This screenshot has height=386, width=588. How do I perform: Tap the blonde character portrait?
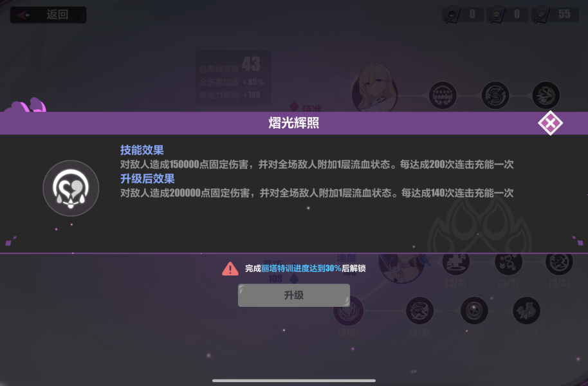[374, 89]
